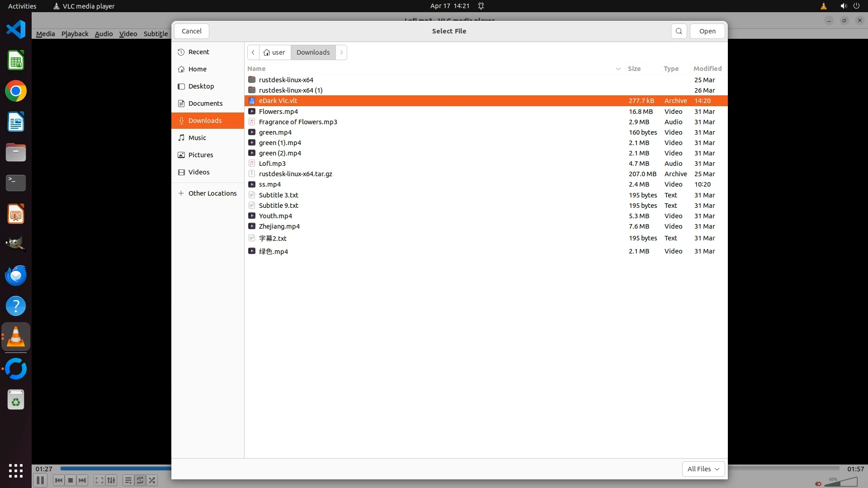
Task: Cancel the Select File dialog
Action: [x=191, y=31]
